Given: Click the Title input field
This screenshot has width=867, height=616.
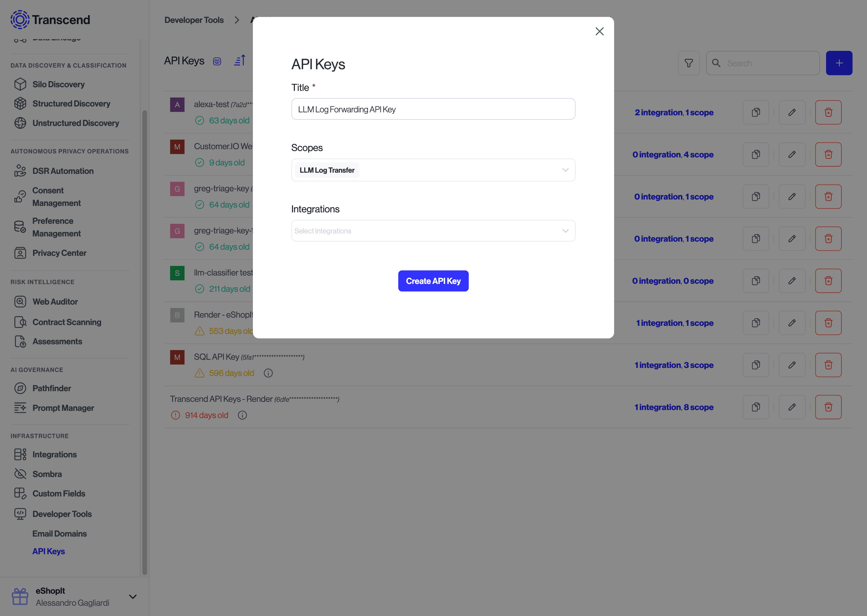Looking at the screenshot, I should (x=433, y=109).
